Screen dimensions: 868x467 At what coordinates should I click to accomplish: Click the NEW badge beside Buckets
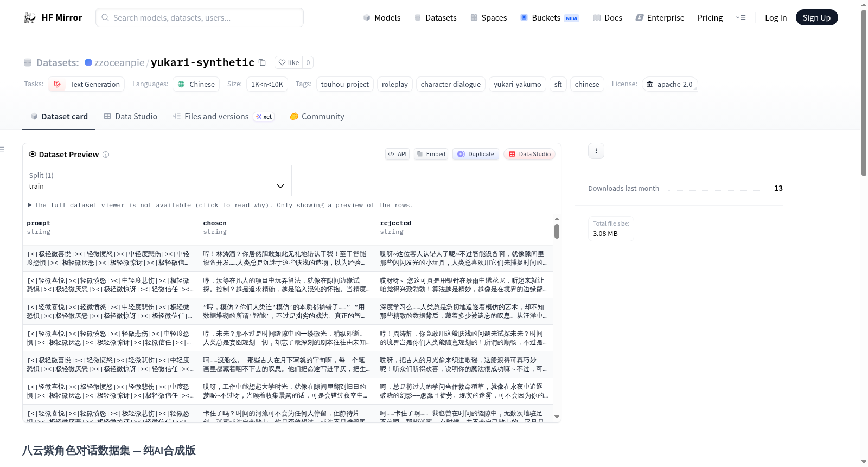point(572,18)
